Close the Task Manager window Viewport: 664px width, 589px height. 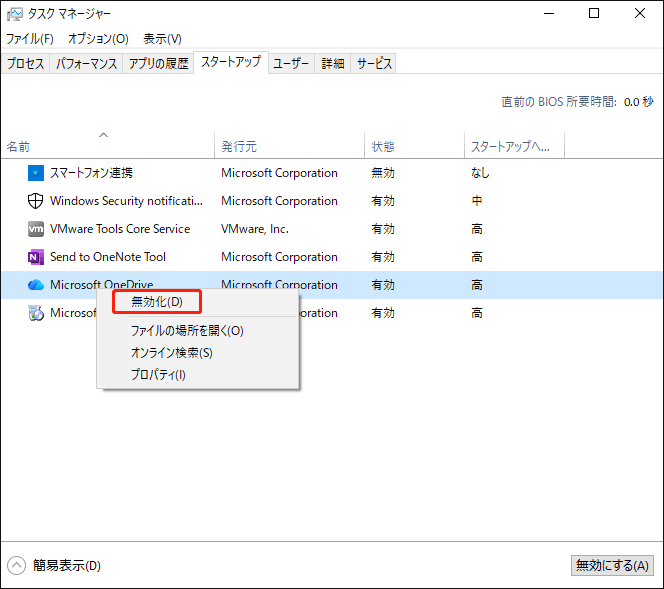pyautogui.click(x=640, y=14)
